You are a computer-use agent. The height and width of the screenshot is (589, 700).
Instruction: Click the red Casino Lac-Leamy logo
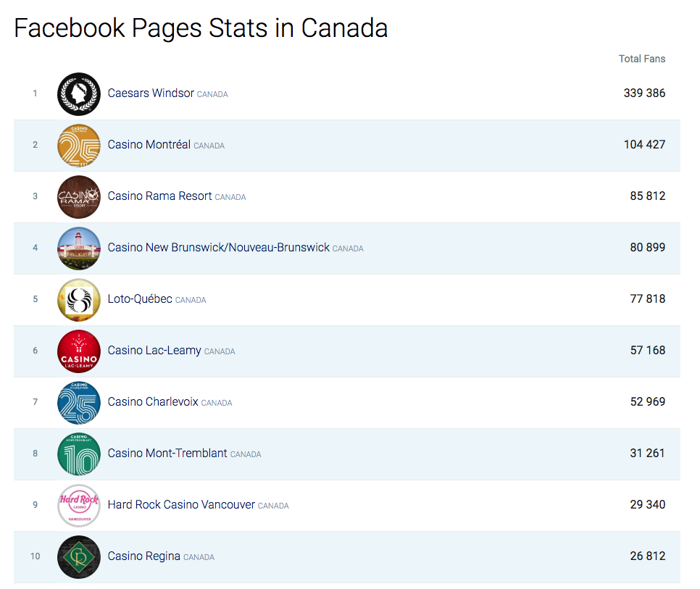(x=79, y=351)
